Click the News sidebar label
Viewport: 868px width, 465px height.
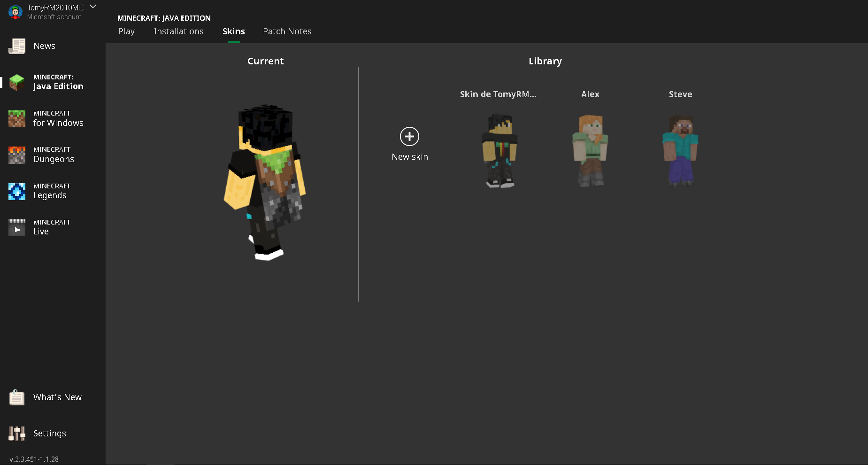(45, 46)
